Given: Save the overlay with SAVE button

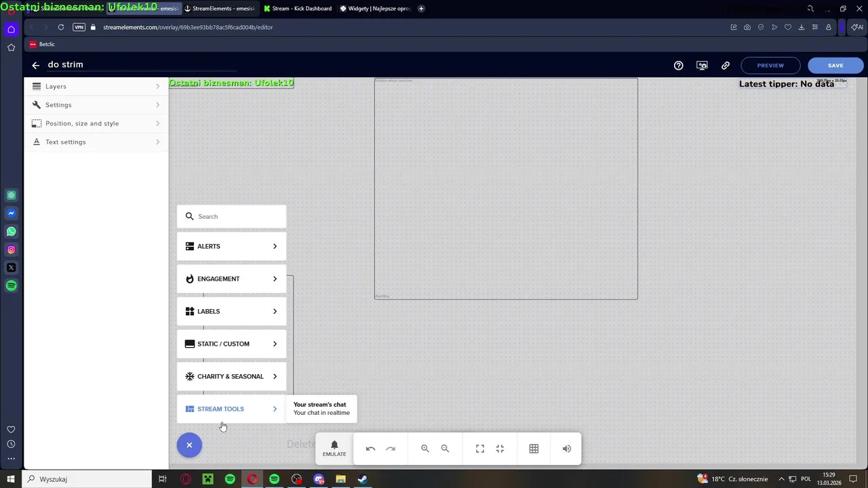Looking at the screenshot, I should click(835, 65).
